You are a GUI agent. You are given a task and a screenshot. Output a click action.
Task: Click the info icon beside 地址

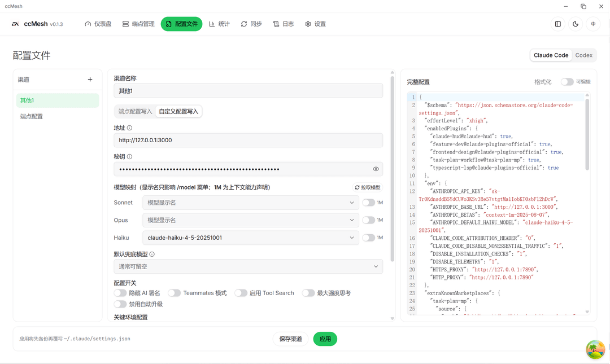(129, 128)
